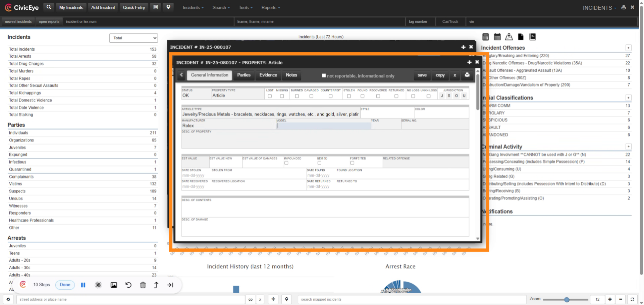Click the collapse arrow icon in recorder toolbar
644x305 pixels.
pyautogui.click(x=170, y=285)
